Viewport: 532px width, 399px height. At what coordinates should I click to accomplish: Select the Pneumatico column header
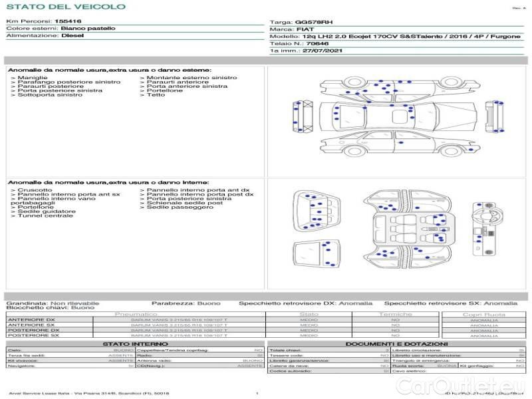pos(136,314)
